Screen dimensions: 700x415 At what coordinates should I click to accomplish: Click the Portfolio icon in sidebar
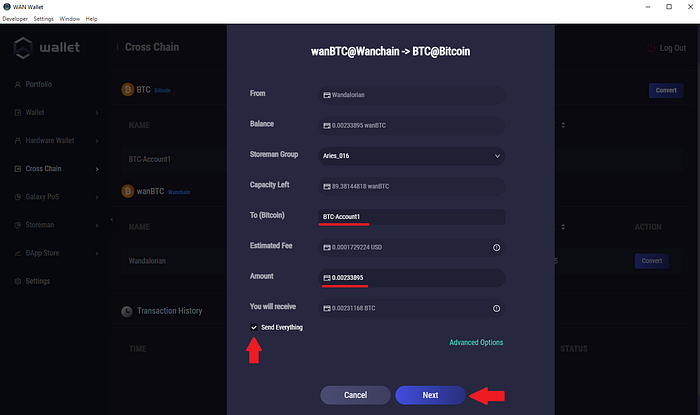[18, 84]
